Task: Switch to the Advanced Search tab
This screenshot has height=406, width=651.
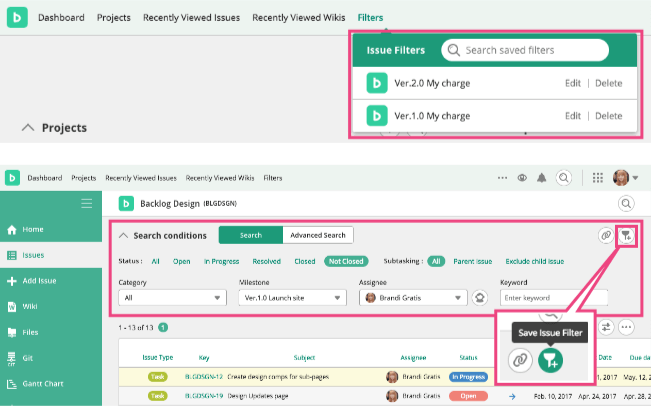Action: click(x=318, y=235)
